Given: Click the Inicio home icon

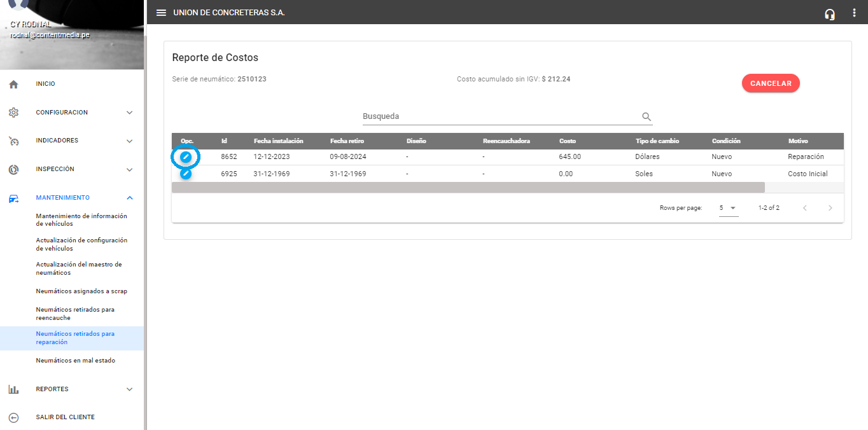Looking at the screenshot, I should (x=13, y=84).
